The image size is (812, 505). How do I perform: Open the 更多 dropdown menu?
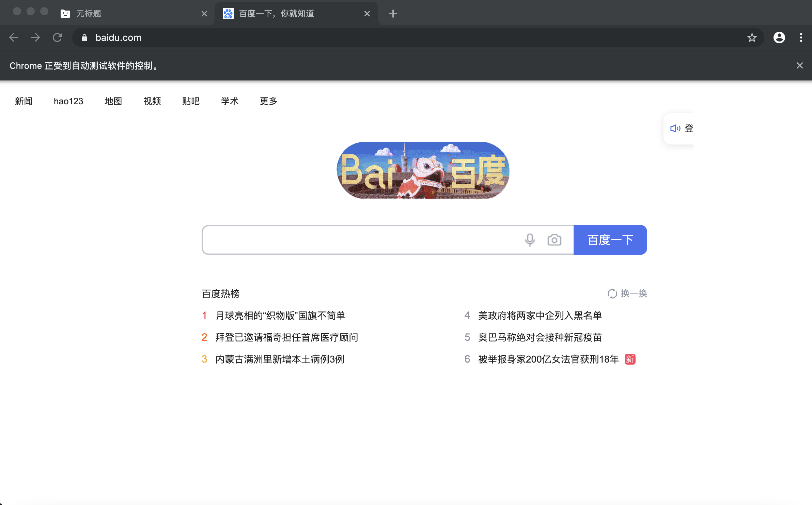tap(268, 101)
